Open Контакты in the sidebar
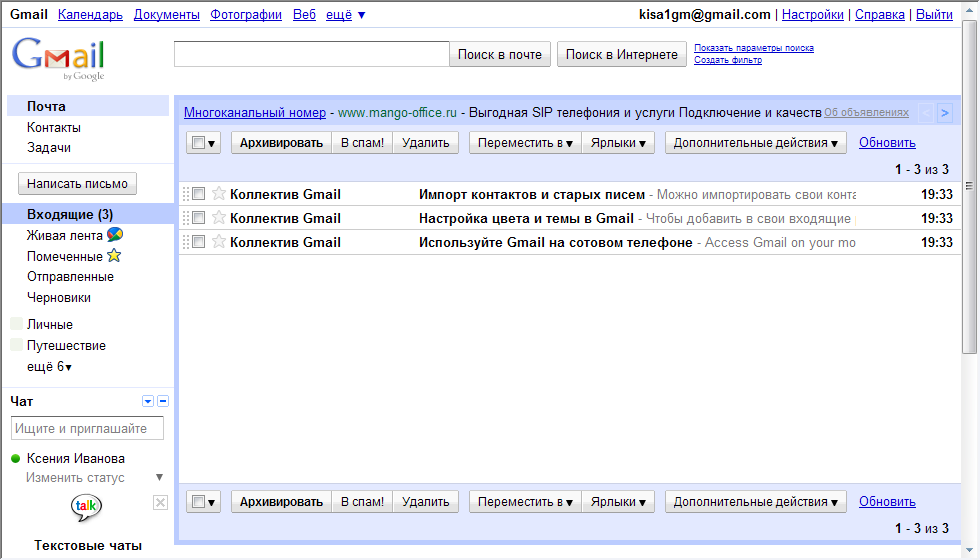Screen dimensions: 980x560 [x=54, y=128]
